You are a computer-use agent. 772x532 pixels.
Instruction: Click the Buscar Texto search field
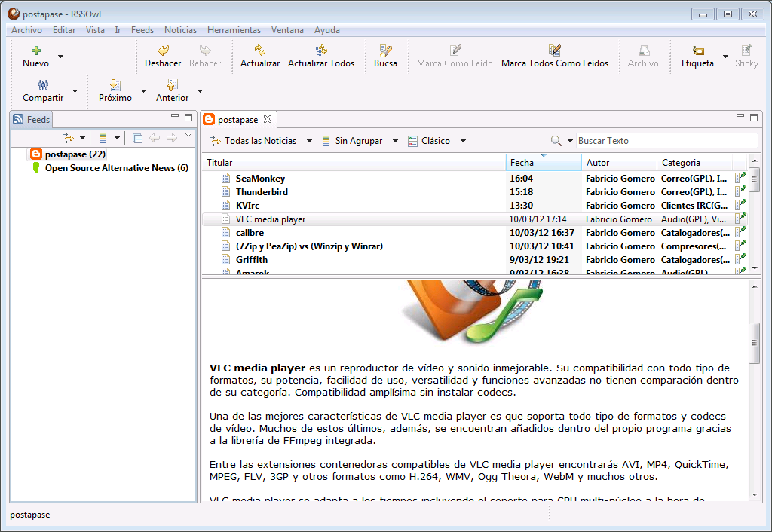[666, 141]
